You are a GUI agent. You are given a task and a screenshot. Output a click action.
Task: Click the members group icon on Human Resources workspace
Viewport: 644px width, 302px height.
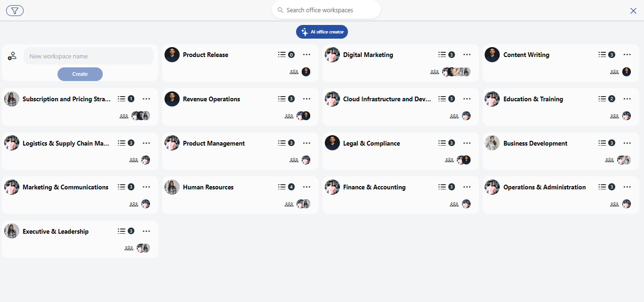point(289,204)
